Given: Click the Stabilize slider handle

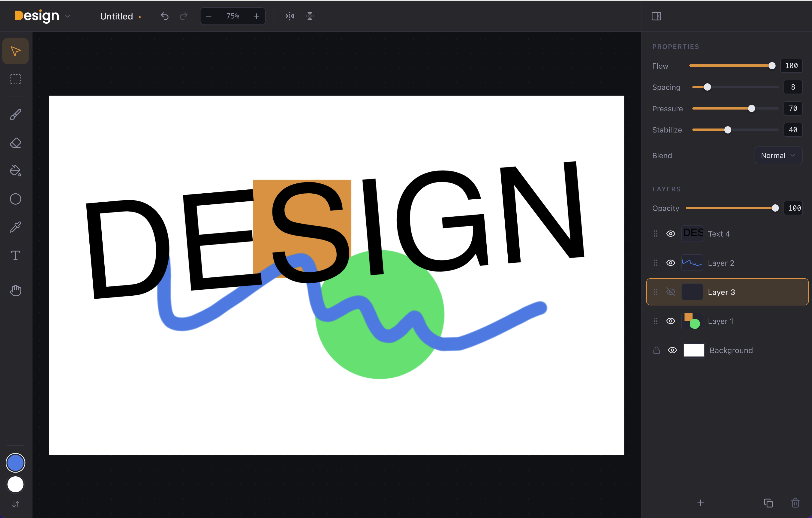Looking at the screenshot, I should (728, 130).
